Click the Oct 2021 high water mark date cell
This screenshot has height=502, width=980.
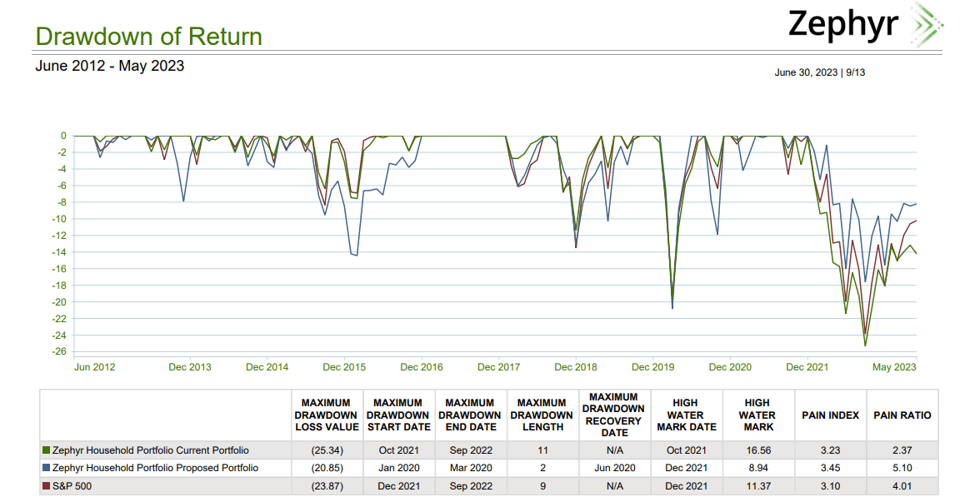click(x=687, y=450)
